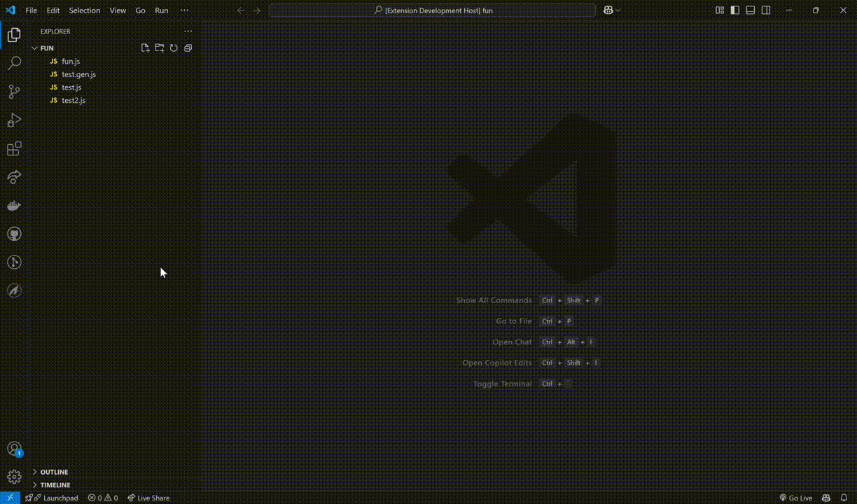Viewport: 857px width, 504px height.
Task: Open the Manage gear icon
Action: pos(14,477)
